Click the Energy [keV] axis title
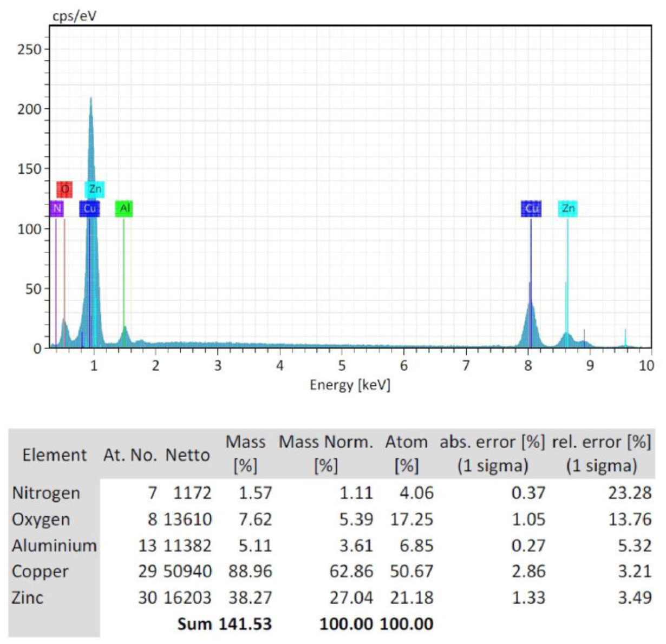666x644 pixels. click(350, 385)
